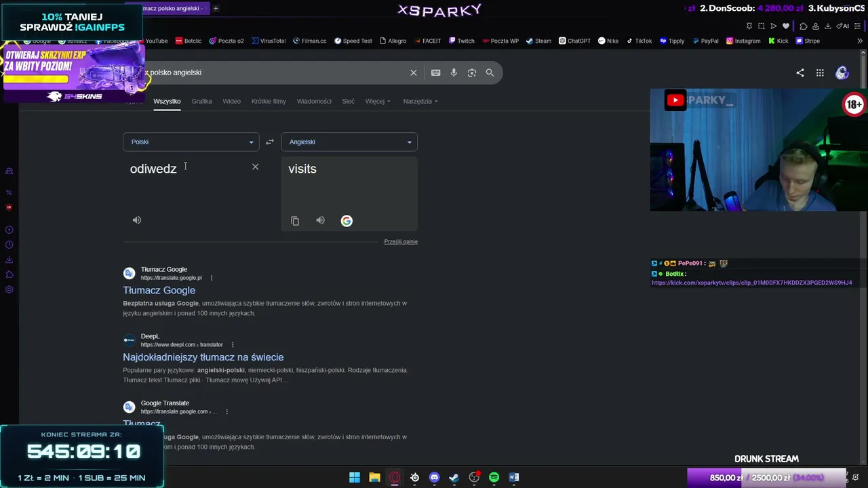Open the Steam bookmark

(538, 41)
